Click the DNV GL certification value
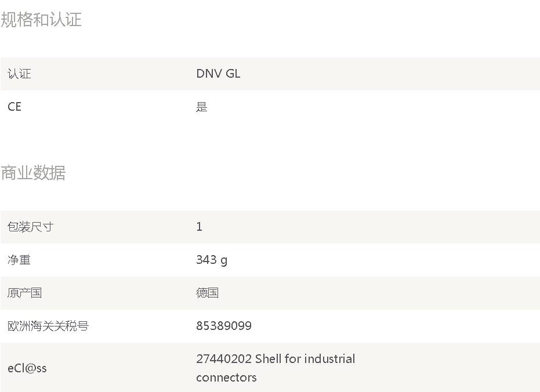 [x=218, y=74]
